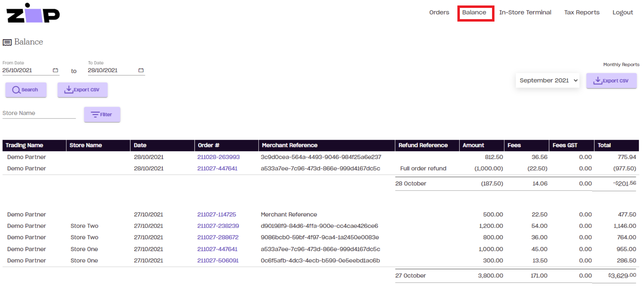
Task: Open order 211027-238239
Action: tap(218, 226)
